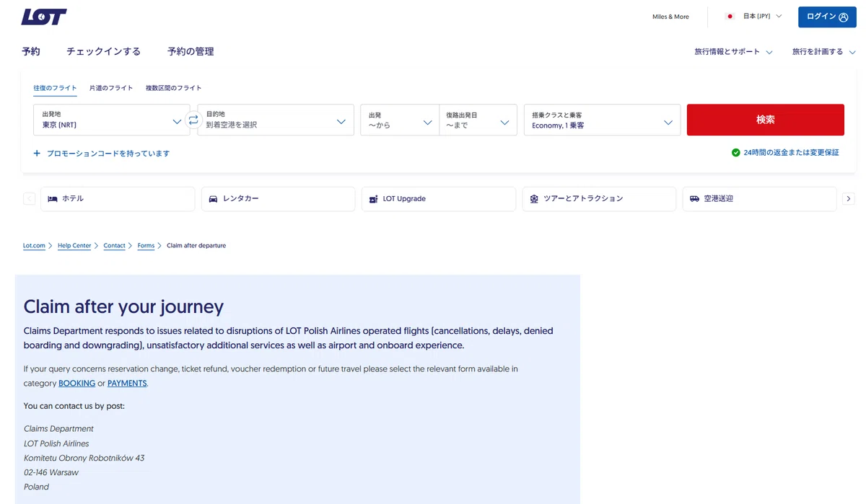The image size is (866, 504).
Task: Click the green checkmark guarantee icon
Action: point(735,153)
